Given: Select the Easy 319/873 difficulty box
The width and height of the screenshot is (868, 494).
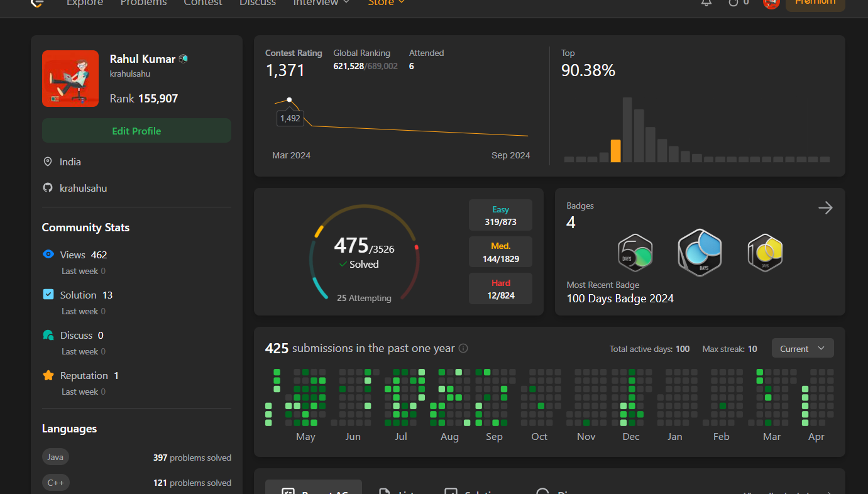Looking at the screenshot, I should click(x=500, y=215).
